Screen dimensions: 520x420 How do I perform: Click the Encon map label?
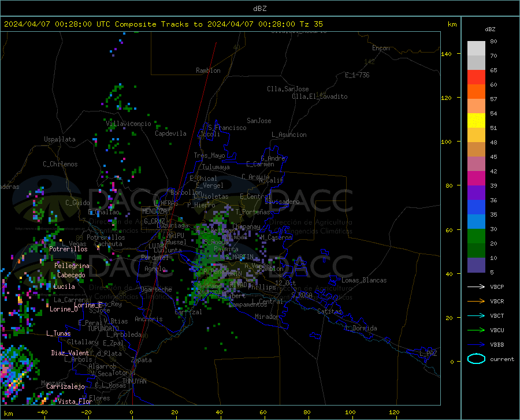pos(381,48)
